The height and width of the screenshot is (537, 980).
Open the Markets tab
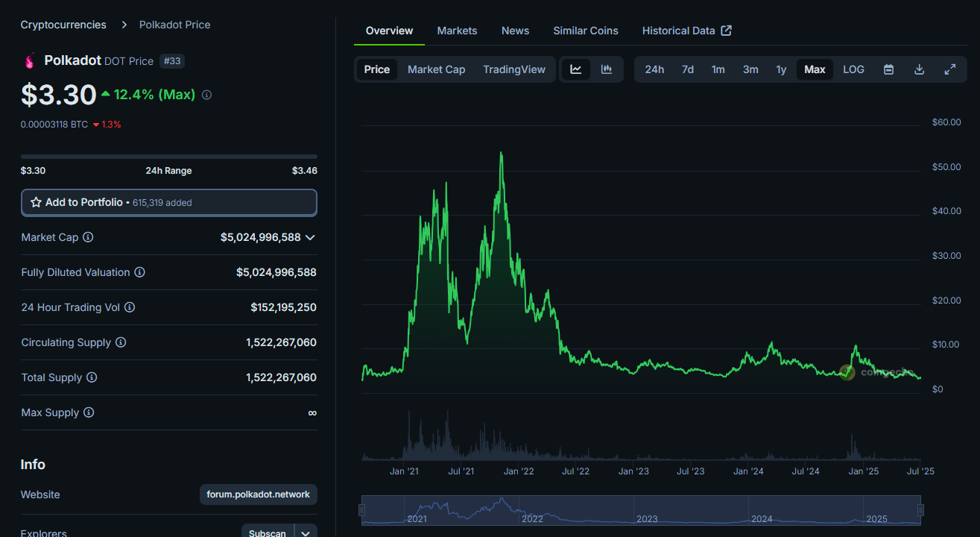click(x=457, y=31)
